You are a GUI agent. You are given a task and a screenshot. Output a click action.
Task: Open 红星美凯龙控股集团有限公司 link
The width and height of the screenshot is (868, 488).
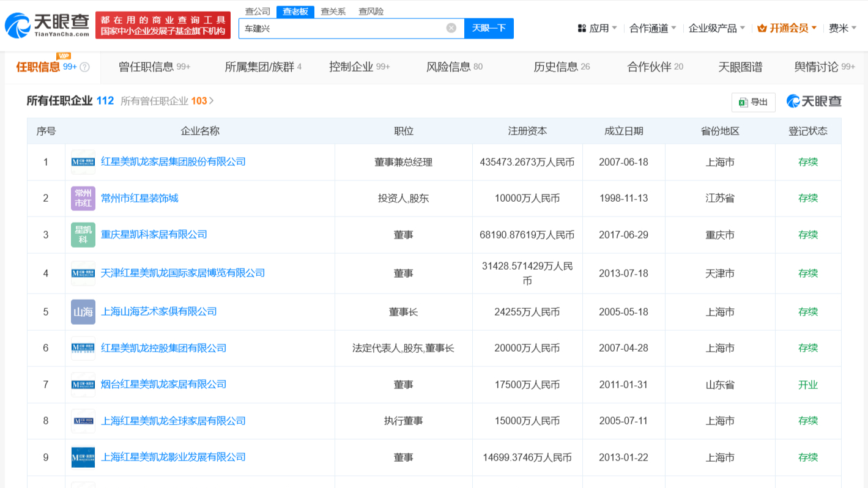(163, 348)
